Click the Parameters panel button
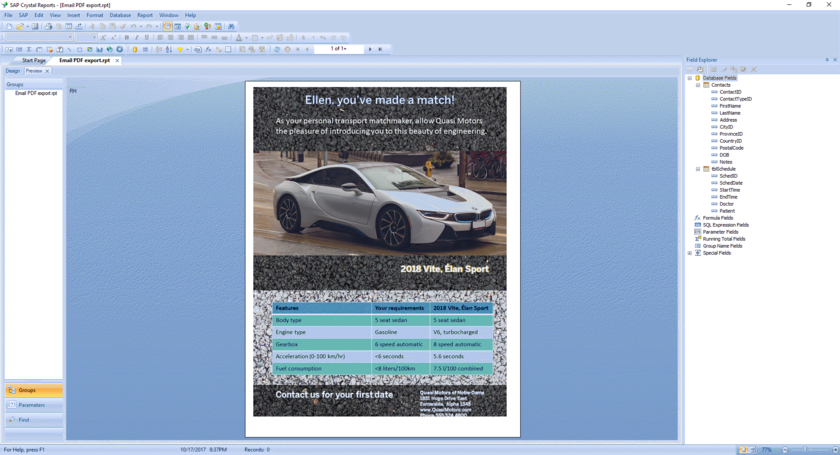This screenshot has width=840, height=455. pyautogui.click(x=34, y=405)
